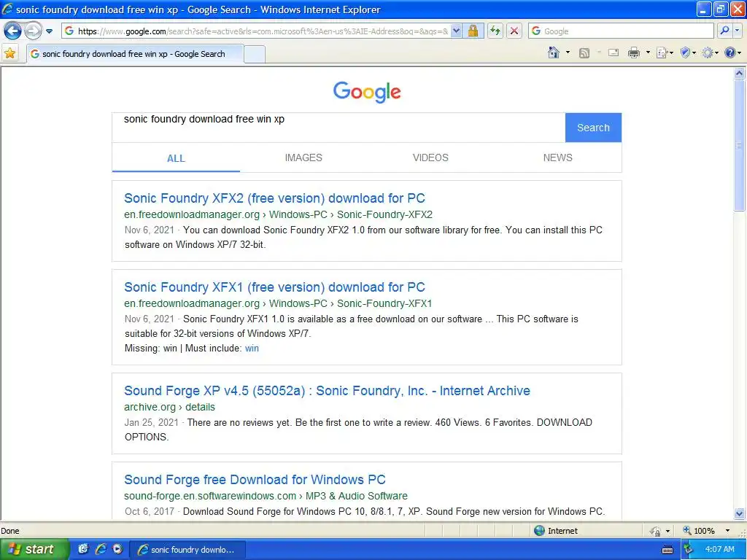This screenshot has height=560, width=747.
Task: Click the Google toolbar search box
Action: click(x=622, y=31)
